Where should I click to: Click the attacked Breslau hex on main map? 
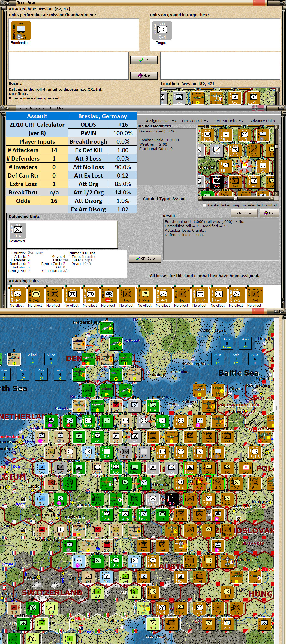(199, 483)
